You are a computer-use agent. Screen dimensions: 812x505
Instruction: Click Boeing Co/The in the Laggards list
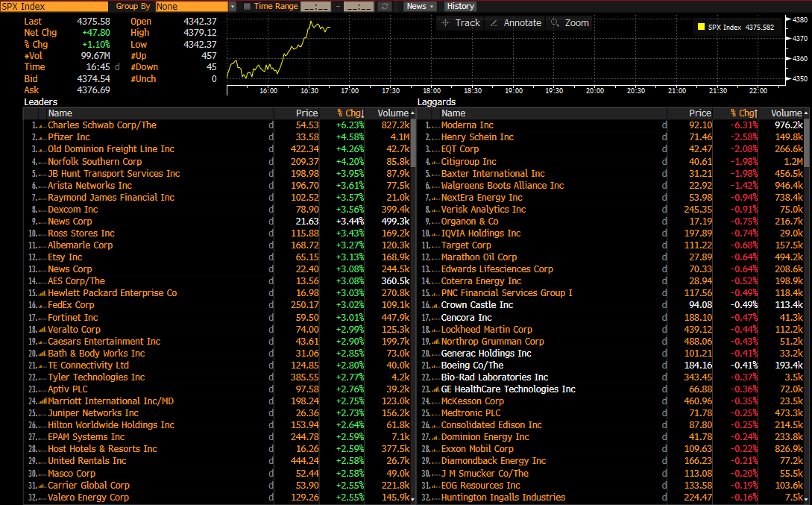(472, 366)
